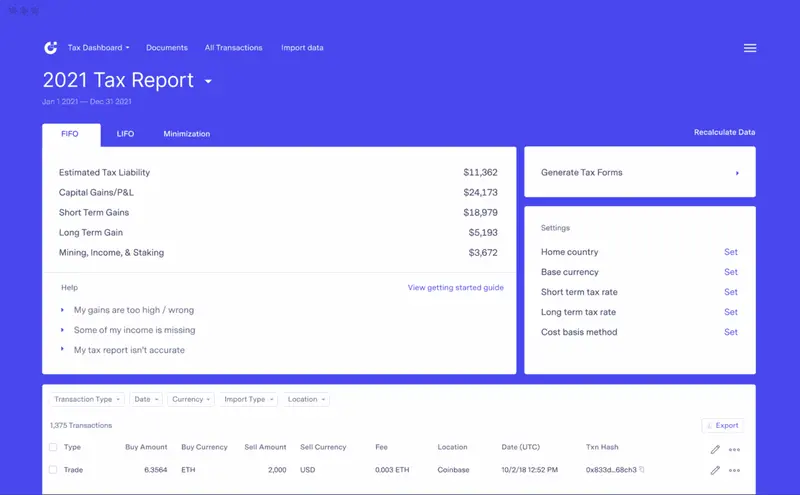
Task: Click the pencil icon in the table header
Action: (715, 450)
